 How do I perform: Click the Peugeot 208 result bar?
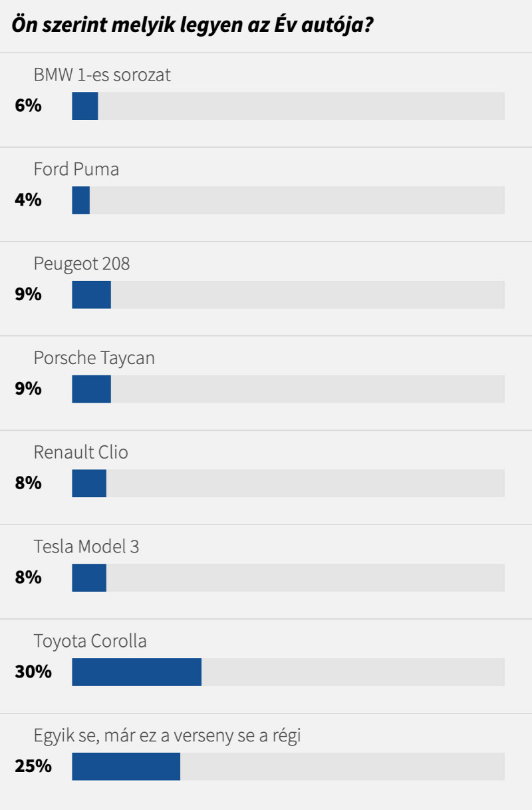point(288,295)
